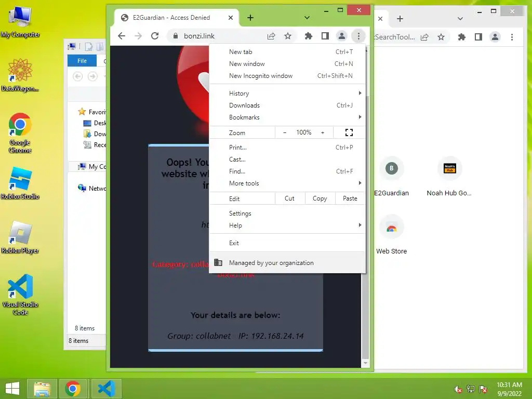Open tab search chevron in front Chrome window

307,18
